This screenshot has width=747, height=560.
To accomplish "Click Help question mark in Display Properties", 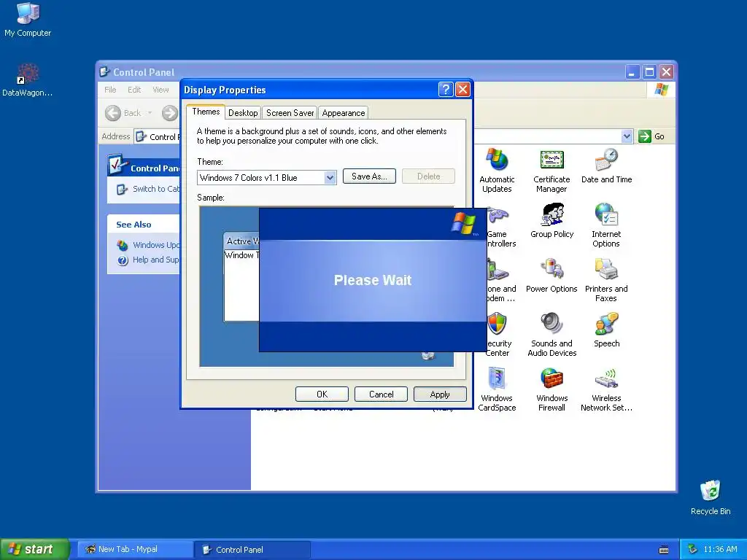I will (446, 89).
